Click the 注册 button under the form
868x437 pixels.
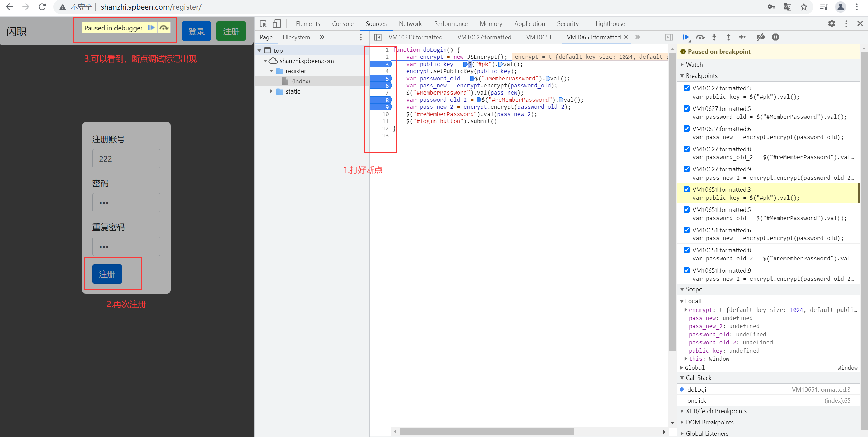click(x=107, y=274)
